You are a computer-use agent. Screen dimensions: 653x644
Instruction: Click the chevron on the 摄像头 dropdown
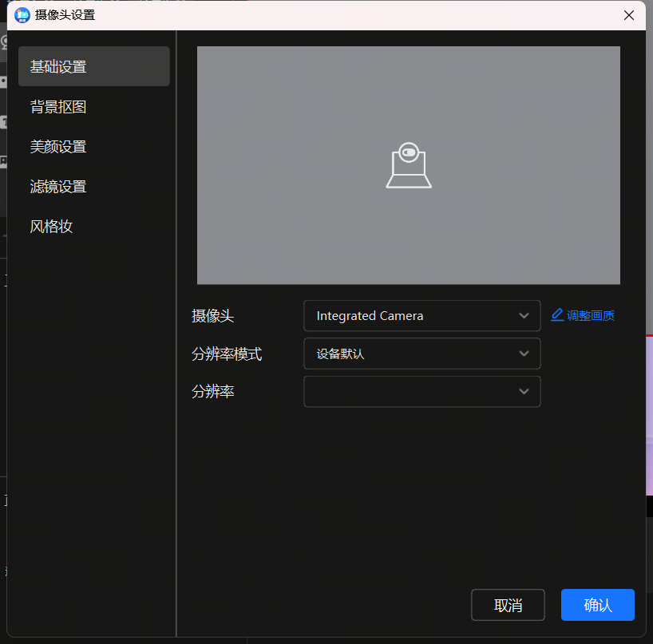click(524, 315)
